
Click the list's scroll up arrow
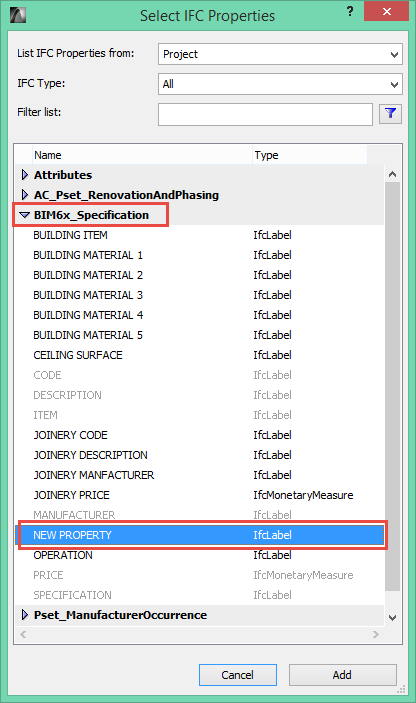click(x=392, y=174)
